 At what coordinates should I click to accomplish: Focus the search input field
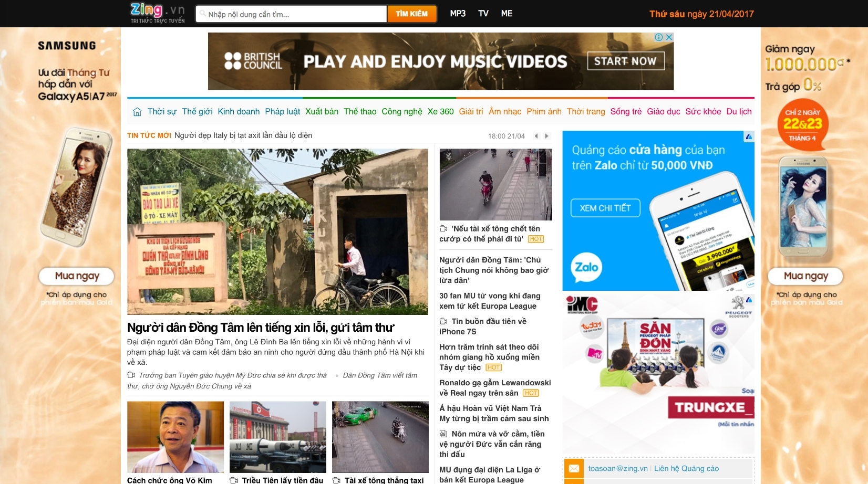pyautogui.click(x=292, y=14)
